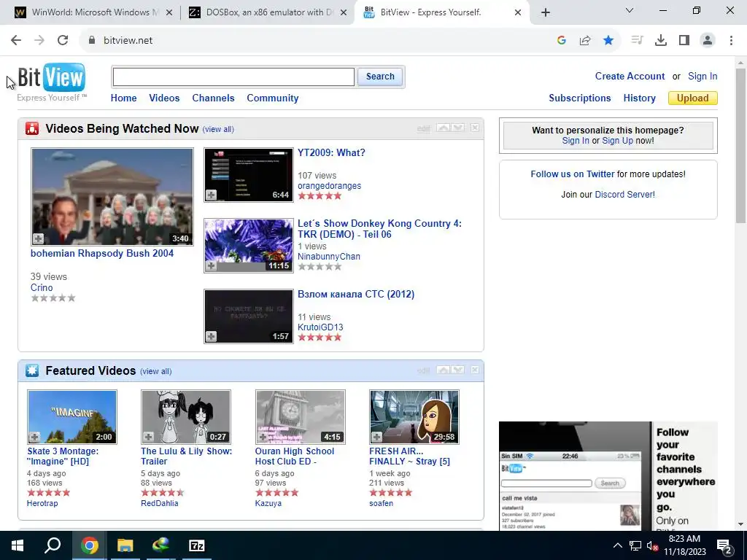Go back with browser back arrow
This screenshot has width=747, height=560.
[16, 41]
